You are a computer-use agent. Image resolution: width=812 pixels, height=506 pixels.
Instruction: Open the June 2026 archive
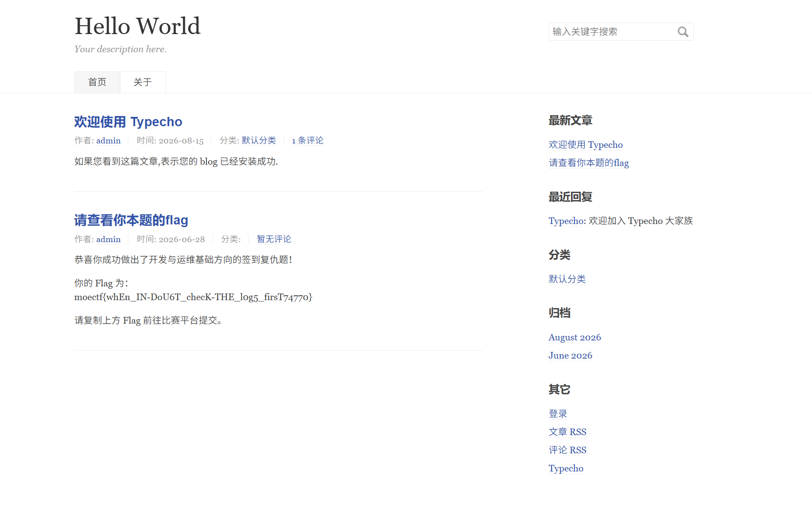(570, 355)
